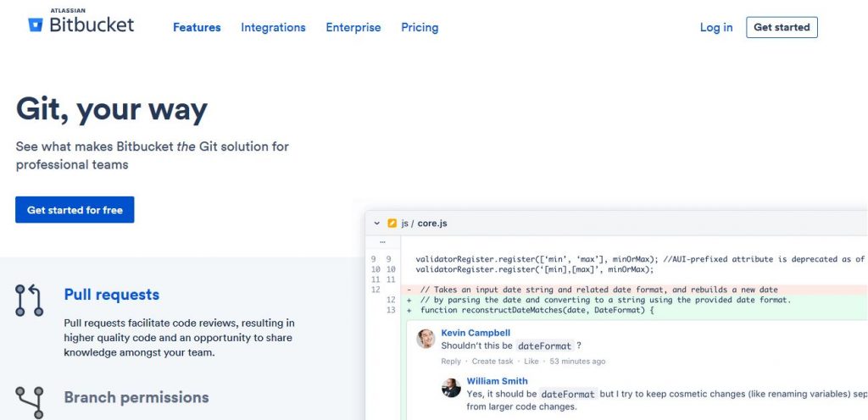
Task: Click the Branch permissions icon
Action: 30,402
